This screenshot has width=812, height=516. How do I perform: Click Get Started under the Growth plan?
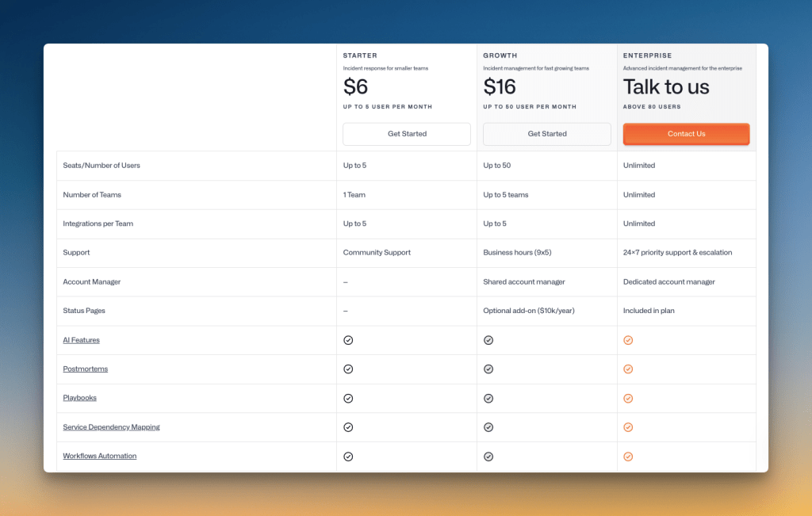(x=546, y=134)
